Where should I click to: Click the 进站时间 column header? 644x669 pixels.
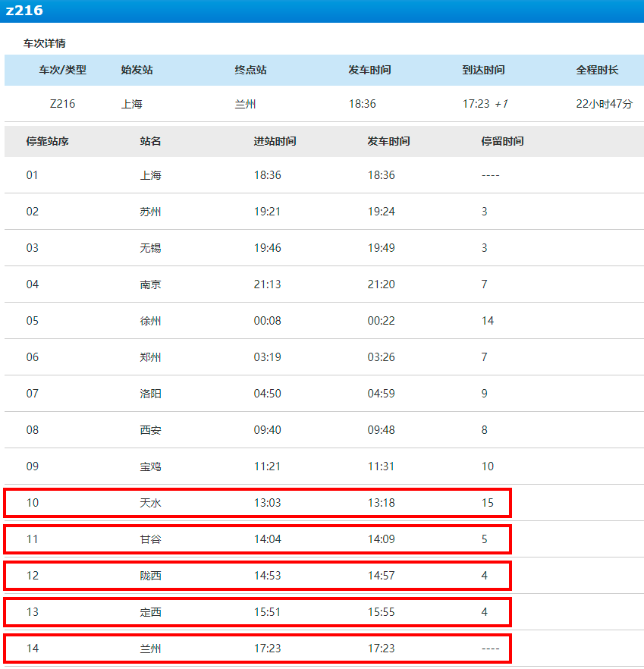tap(275, 141)
